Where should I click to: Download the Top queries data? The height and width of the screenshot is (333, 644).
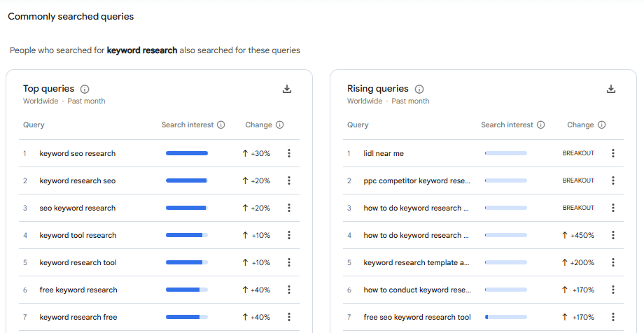tap(287, 89)
